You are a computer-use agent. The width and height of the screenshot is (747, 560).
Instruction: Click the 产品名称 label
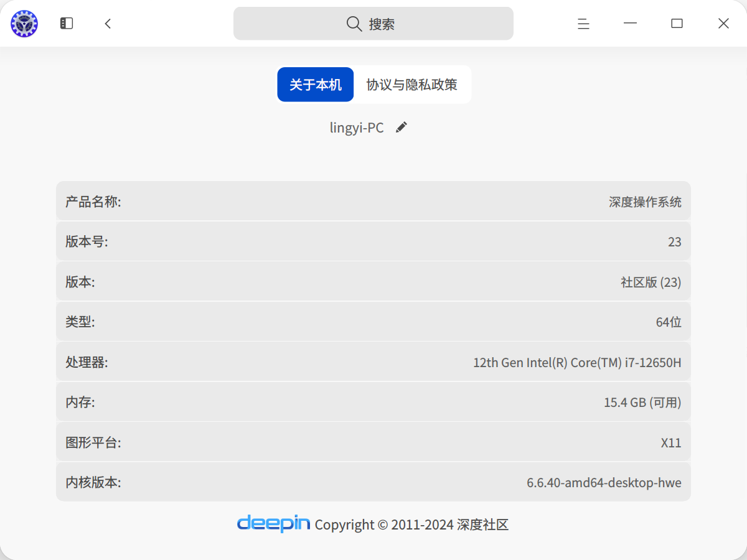(93, 202)
